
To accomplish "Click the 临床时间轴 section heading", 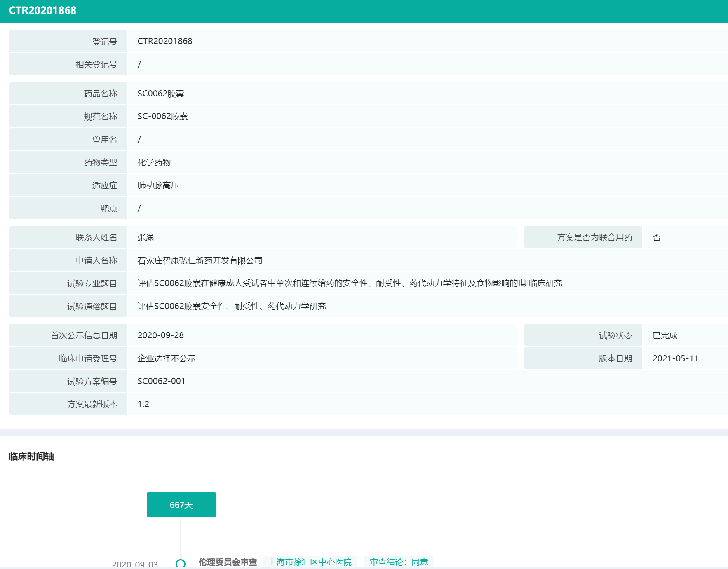I will 31,457.
